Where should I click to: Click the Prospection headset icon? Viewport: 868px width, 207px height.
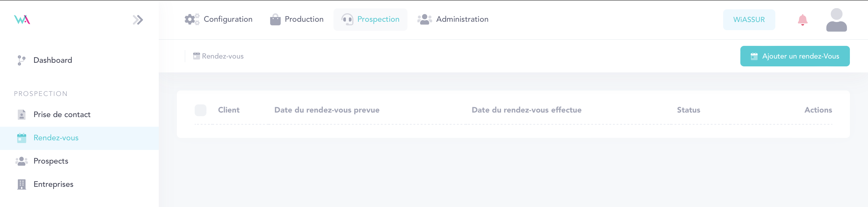point(347,20)
